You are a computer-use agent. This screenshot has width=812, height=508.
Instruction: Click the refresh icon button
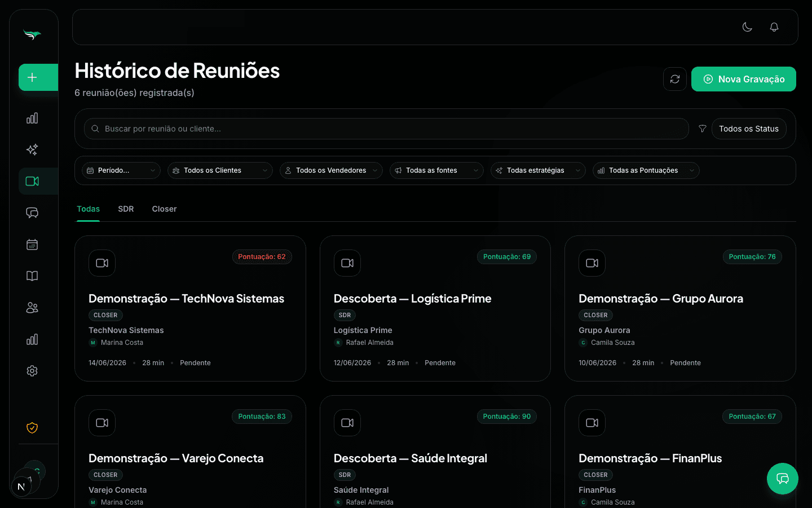point(675,79)
